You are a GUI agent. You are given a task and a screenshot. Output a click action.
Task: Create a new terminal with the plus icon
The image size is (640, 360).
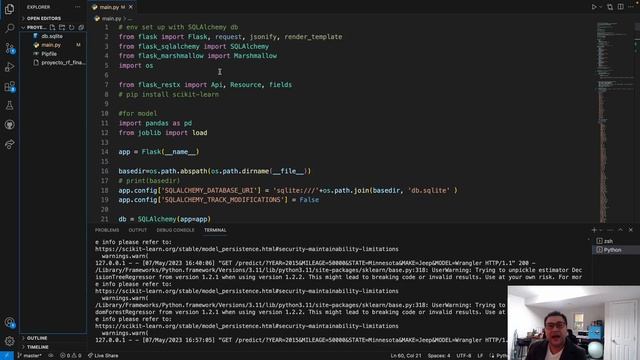pyautogui.click(x=594, y=230)
